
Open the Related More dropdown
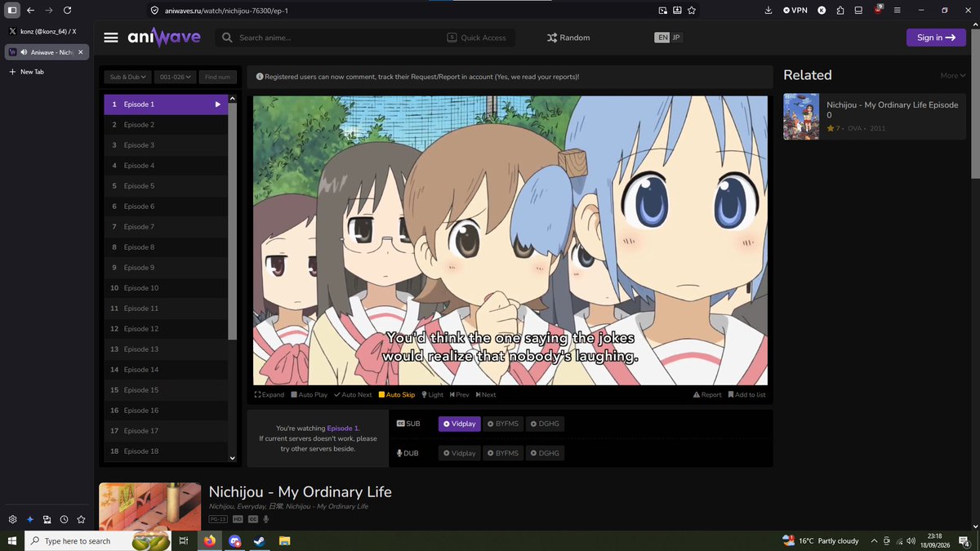952,75
